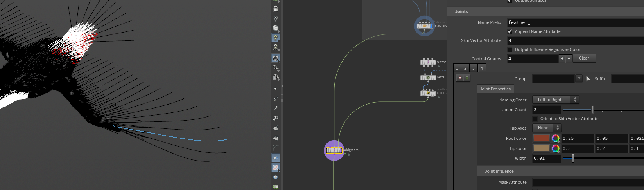Open Flip Axes dropdown

click(x=547, y=128)
